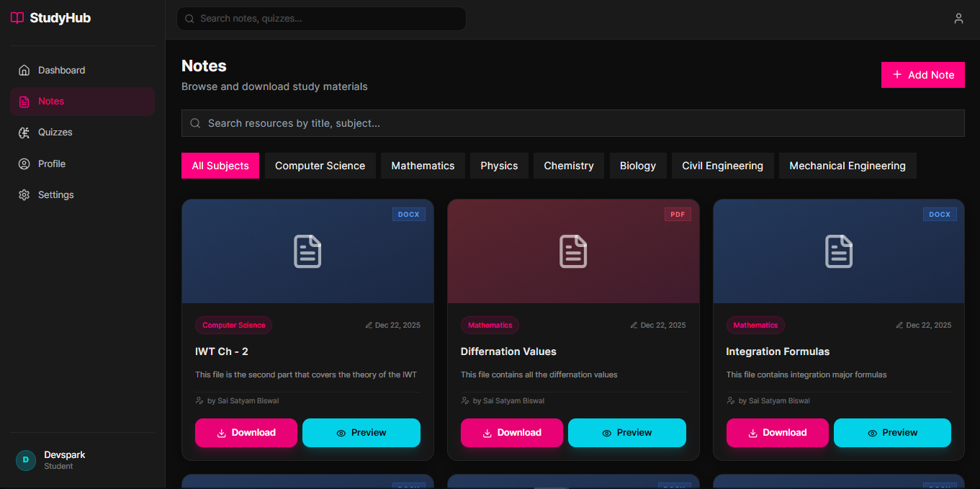Filter notes by Physics
The height and width of the screenshot is (489, 980).
499,166
